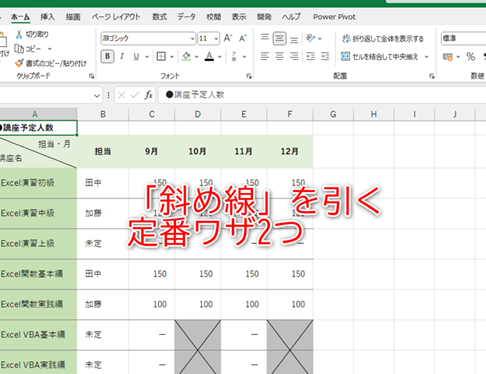
Task: Toggle Underline formatting
Action: 136,56
